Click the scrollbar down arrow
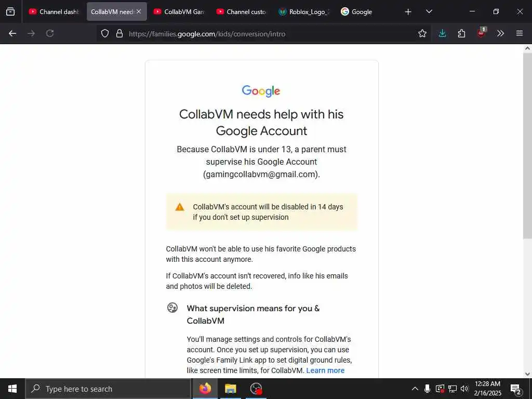The height and width of the screenshot is (399, 532). (527, 374)
